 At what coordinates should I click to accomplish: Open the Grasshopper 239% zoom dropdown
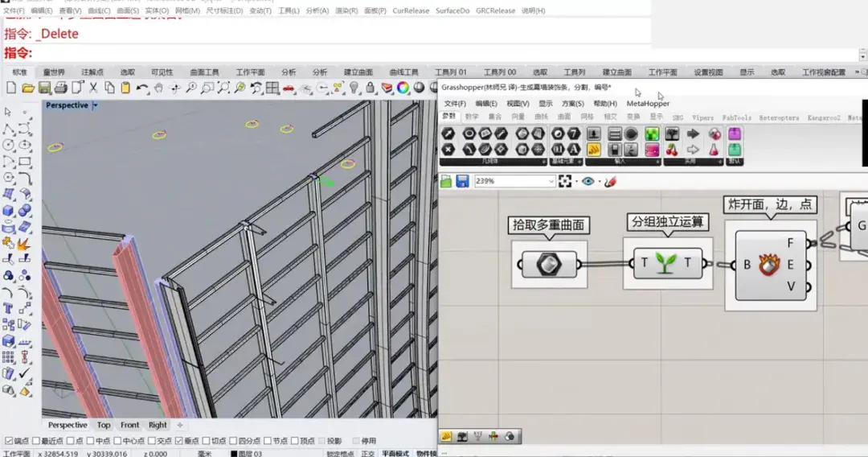tap(551, 181)
